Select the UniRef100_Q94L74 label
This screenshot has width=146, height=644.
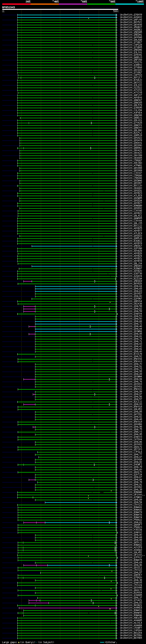131,339
